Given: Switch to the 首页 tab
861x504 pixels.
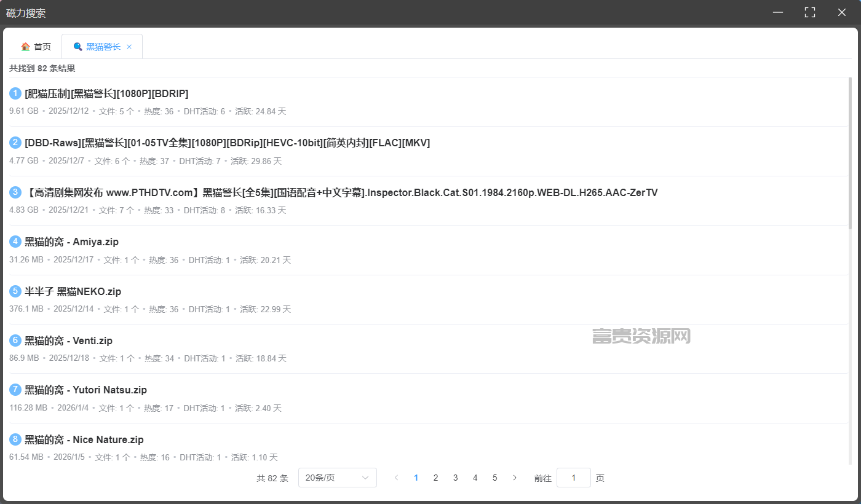Looking at the screenshot, I should pyautogui.click(x=36, y=47).
